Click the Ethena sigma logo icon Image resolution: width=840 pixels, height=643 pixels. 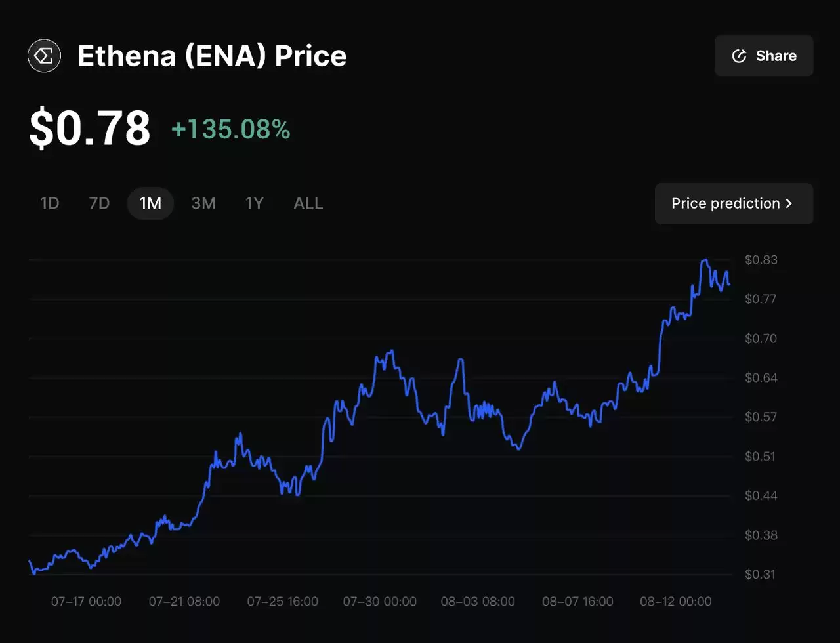[x=43, y=56]
